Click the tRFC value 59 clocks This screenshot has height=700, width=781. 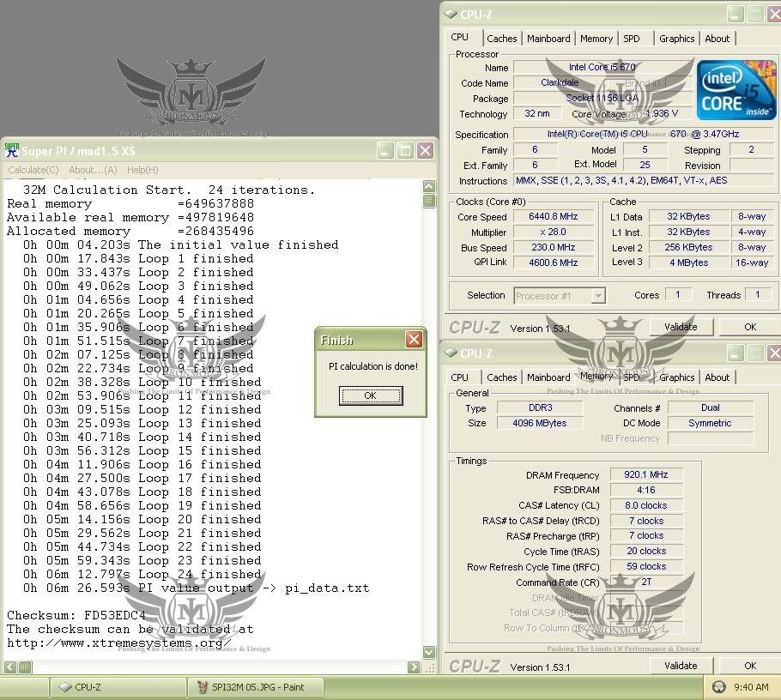[x=646, y=566]
